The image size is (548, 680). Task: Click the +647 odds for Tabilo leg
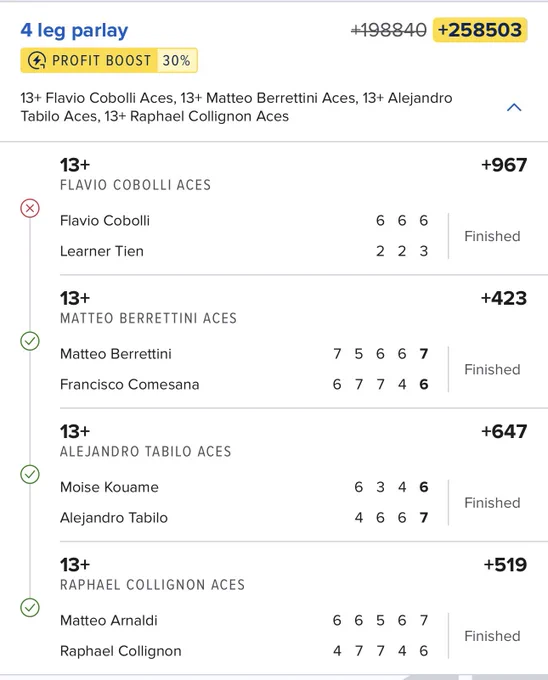(x=504, y=431)
